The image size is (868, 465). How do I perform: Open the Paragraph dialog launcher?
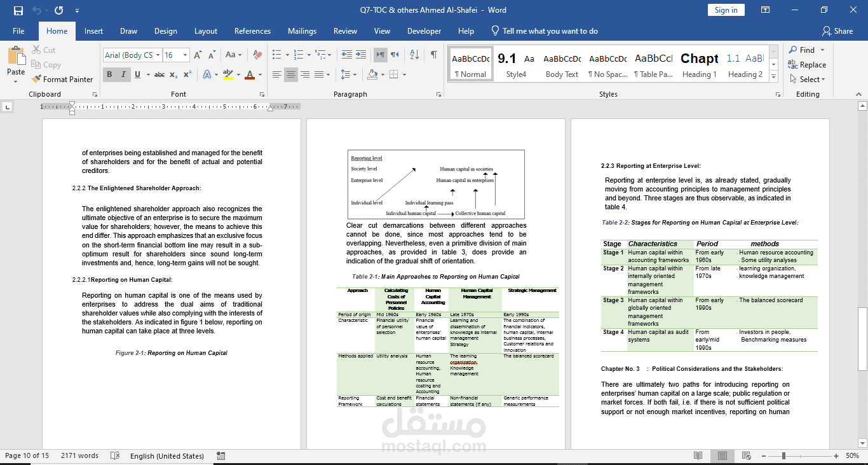pos(438,94)
